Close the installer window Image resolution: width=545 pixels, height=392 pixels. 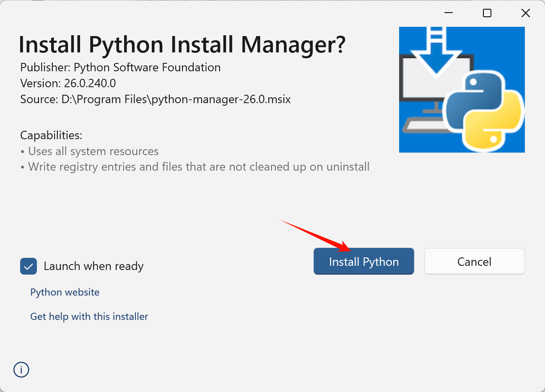pyautogui.click(x=526, y=13)
